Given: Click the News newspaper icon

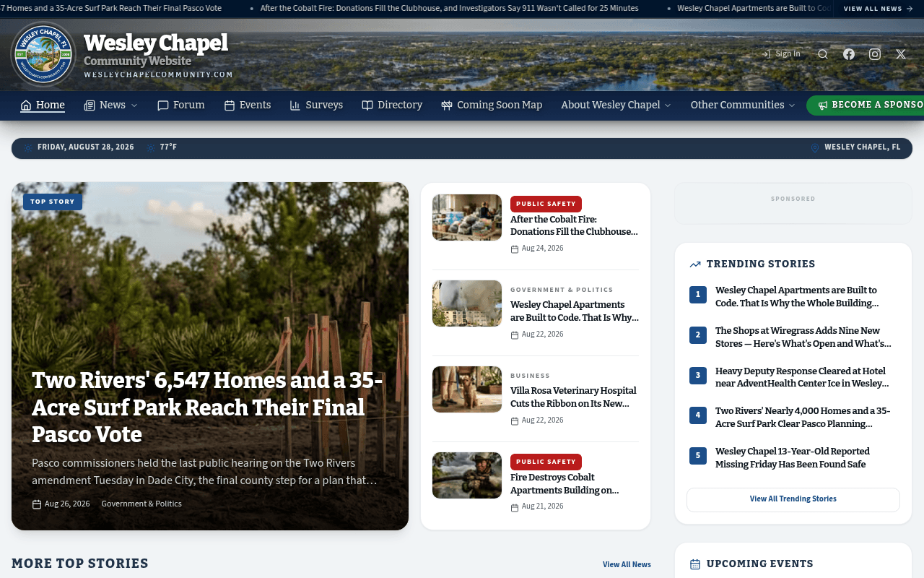Looking at the screenshot, I should pos(90,105).
